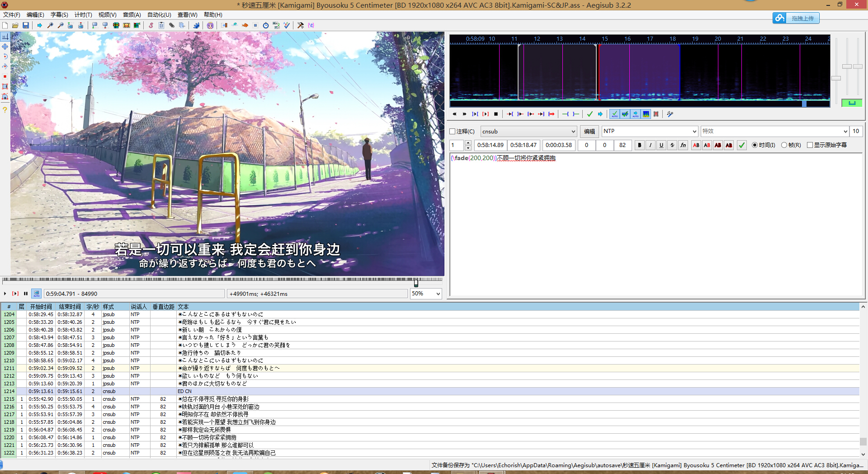Viewport: 868px width, 474px height.
Task: Toggle spectrum analyzer mode
Action: coord(646,114)
